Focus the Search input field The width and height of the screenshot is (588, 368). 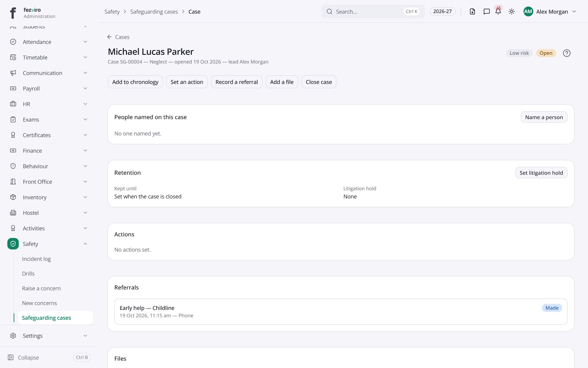pyautogui.click(x=373, y=11)
